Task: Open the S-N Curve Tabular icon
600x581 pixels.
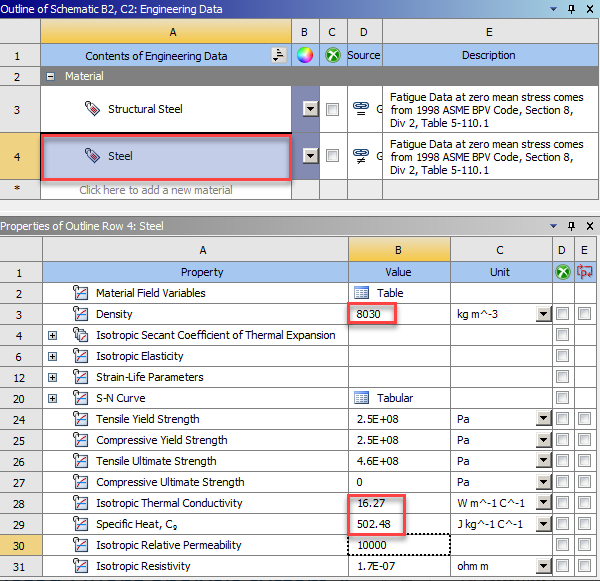Action: (x=362, y=398)
